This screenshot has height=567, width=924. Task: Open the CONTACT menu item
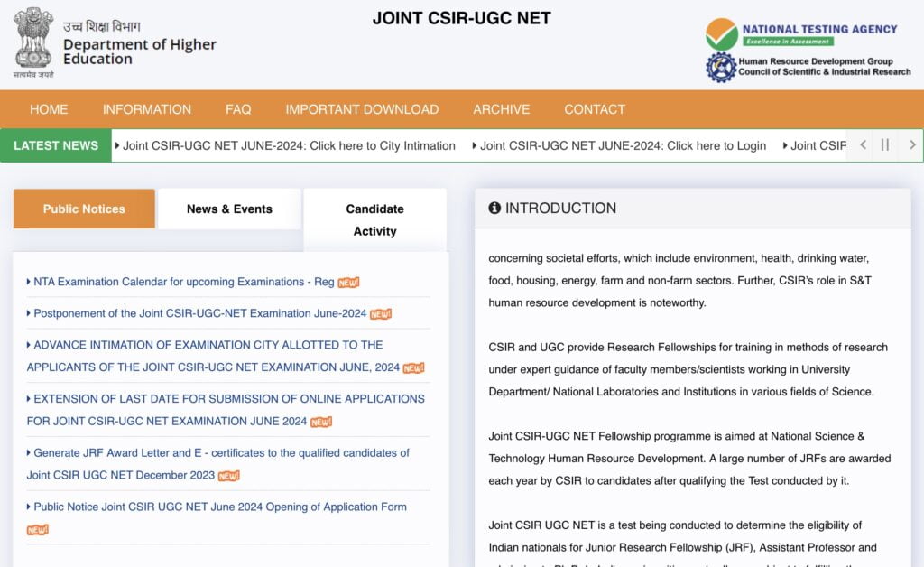pos(595,109)
